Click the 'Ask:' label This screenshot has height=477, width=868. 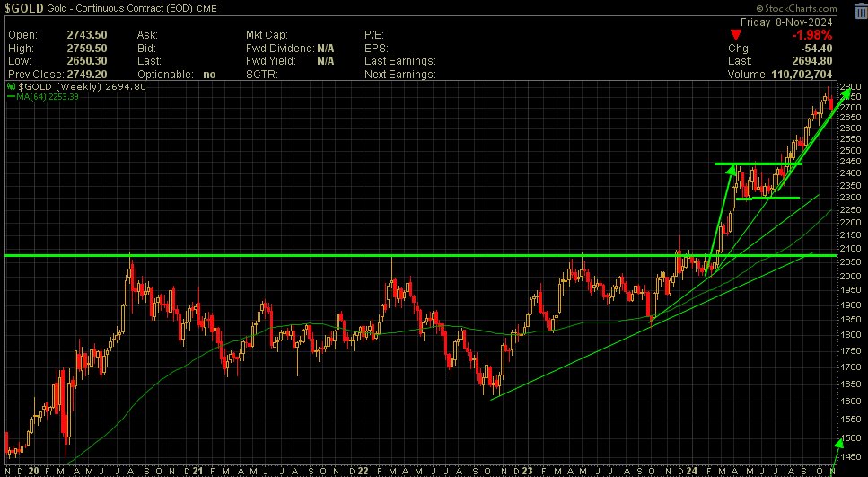point(147,35)
